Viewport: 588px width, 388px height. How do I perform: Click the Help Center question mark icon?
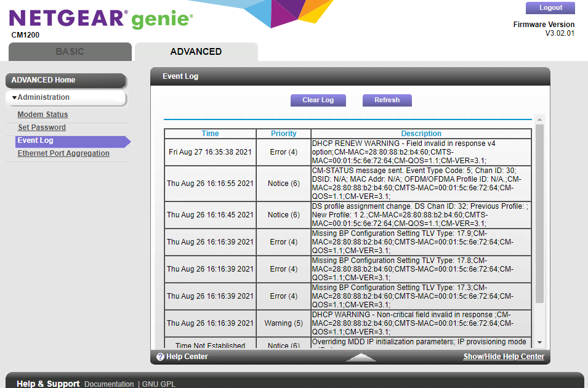click(160, 356)
